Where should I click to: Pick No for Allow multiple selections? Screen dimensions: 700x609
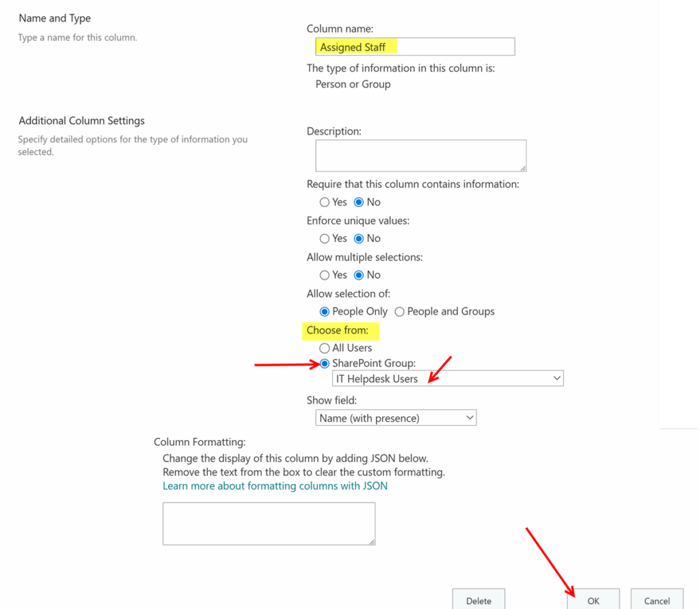[359, 275]
